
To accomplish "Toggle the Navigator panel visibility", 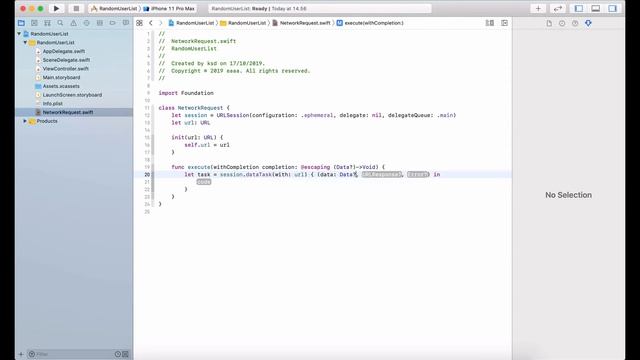I will pyautogui.click(x=579, y=9).
